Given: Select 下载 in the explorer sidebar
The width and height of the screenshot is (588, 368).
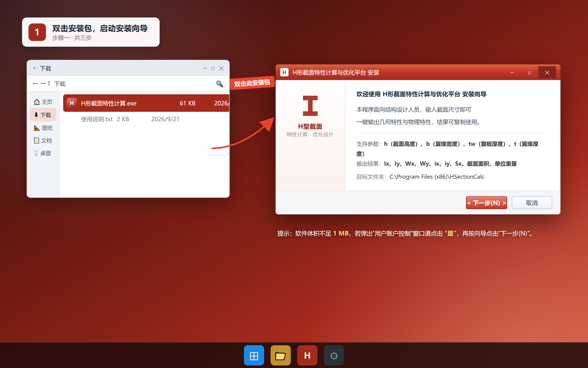Looking at the screenshot, I should tap(43, 115).
